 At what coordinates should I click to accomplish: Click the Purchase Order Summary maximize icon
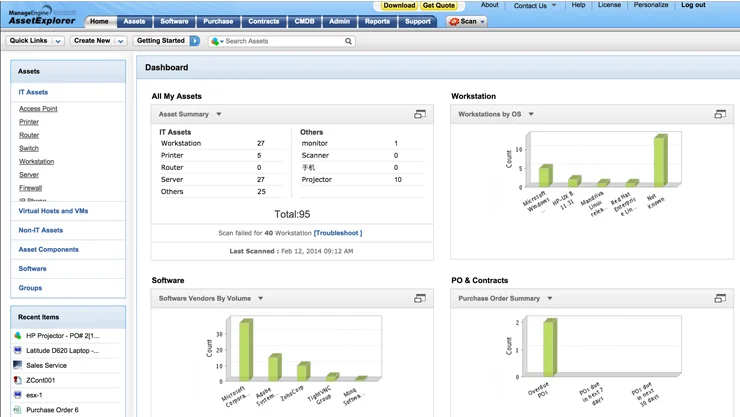720,299
